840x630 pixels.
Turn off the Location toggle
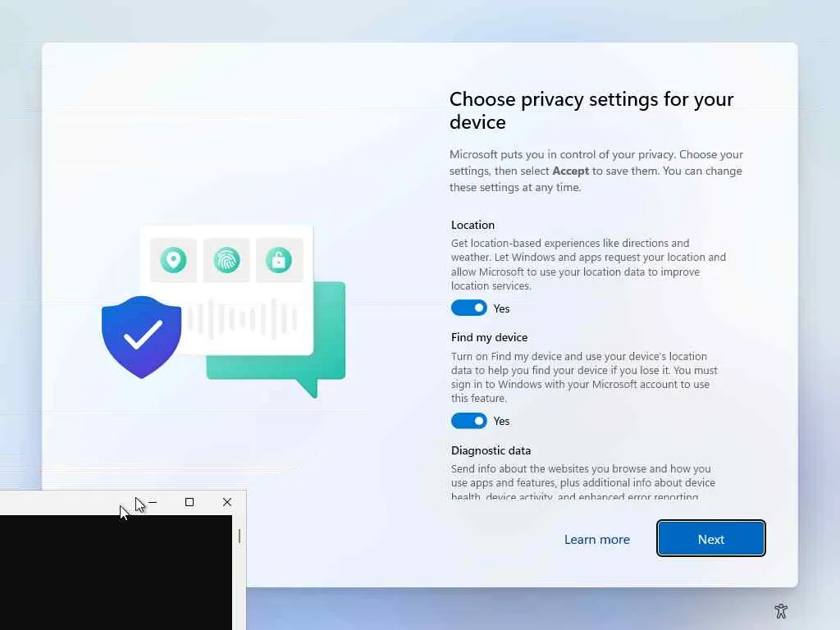(x=468, y=308)
